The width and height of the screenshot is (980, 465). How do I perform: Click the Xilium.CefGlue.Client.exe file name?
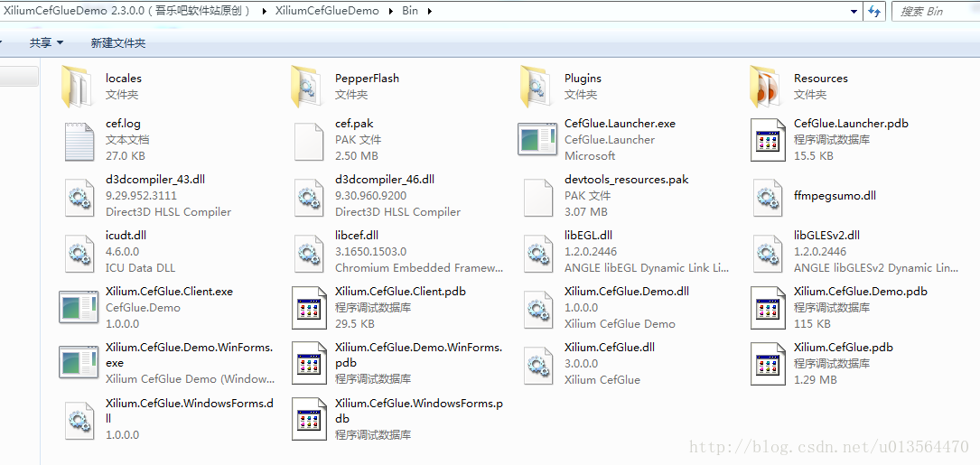(x=170, y=292)
